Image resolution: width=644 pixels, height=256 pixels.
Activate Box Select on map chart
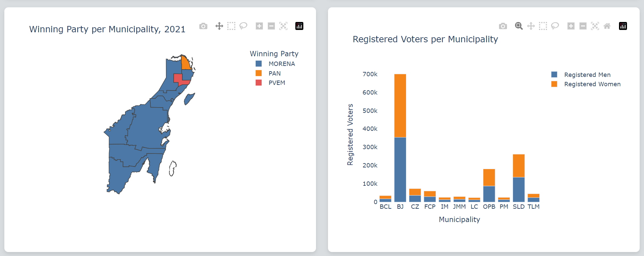pos(231,26)
